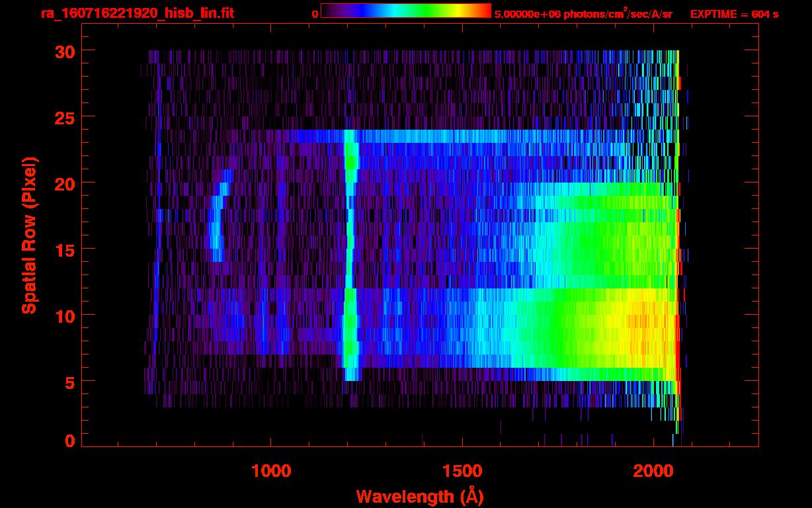Click the filename title ra_160716221920_hisb_lin.fit
The width and height of the screenshot is (812, 508).
(x=137, y=13)
